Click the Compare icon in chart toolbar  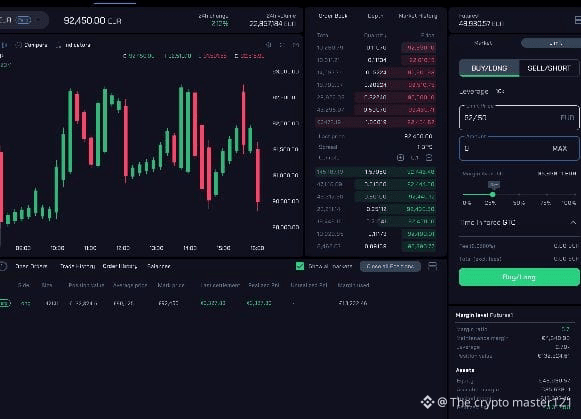[19, 45]
